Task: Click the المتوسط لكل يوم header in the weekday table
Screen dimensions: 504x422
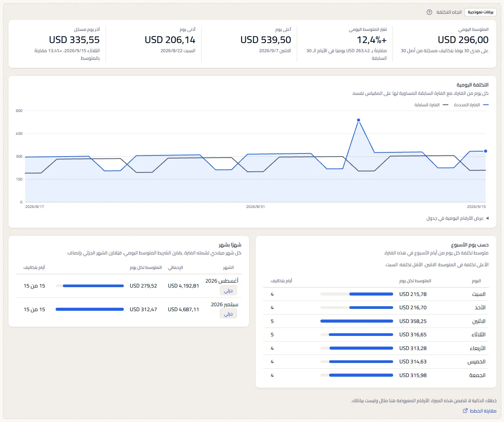Action: point(415,281)
